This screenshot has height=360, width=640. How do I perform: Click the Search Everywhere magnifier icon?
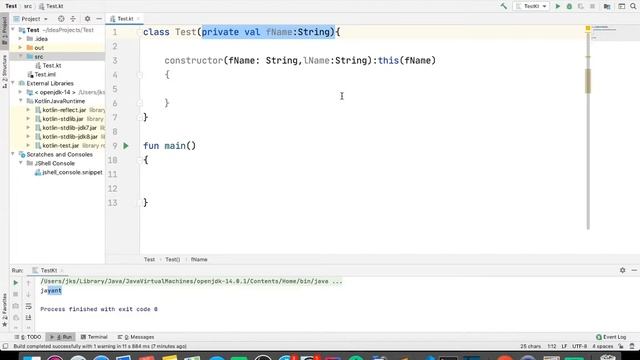pyautogui.click(x=633, y=6)
